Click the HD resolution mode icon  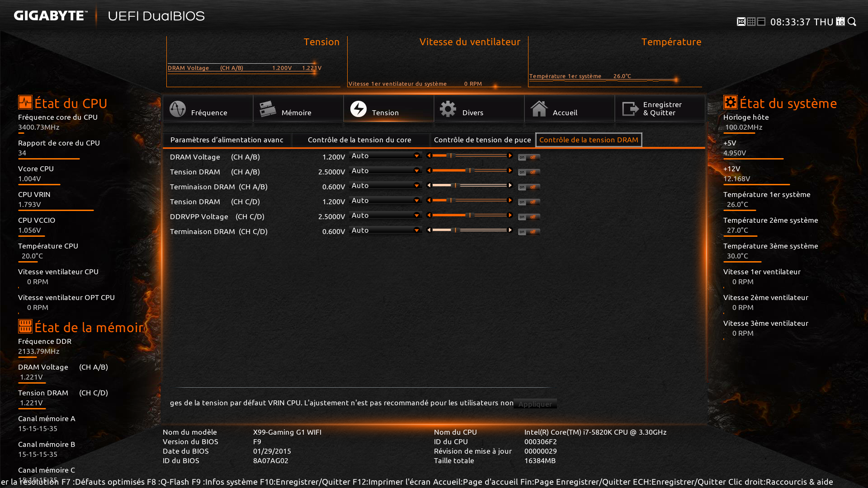(x=741, y=22)
